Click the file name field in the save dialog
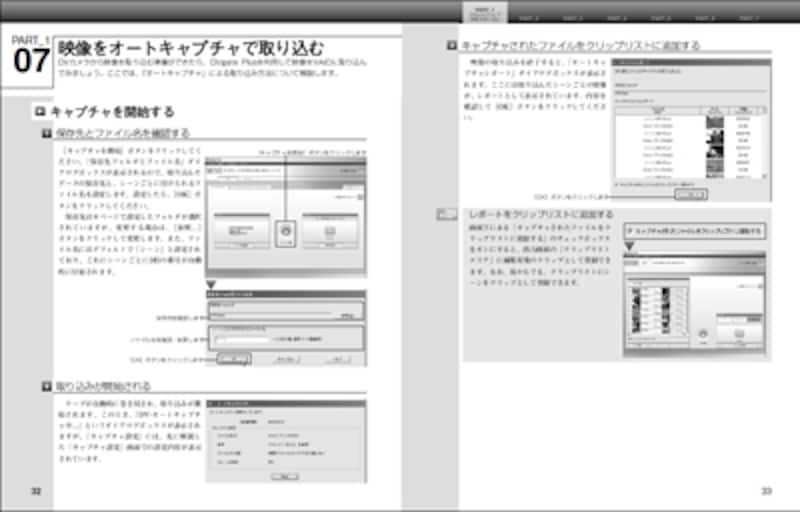800x512 pixels. (x=241, y=339)
